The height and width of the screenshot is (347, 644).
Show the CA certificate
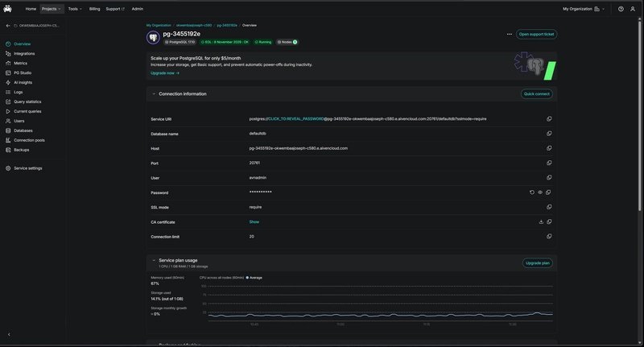click(254, 221)
